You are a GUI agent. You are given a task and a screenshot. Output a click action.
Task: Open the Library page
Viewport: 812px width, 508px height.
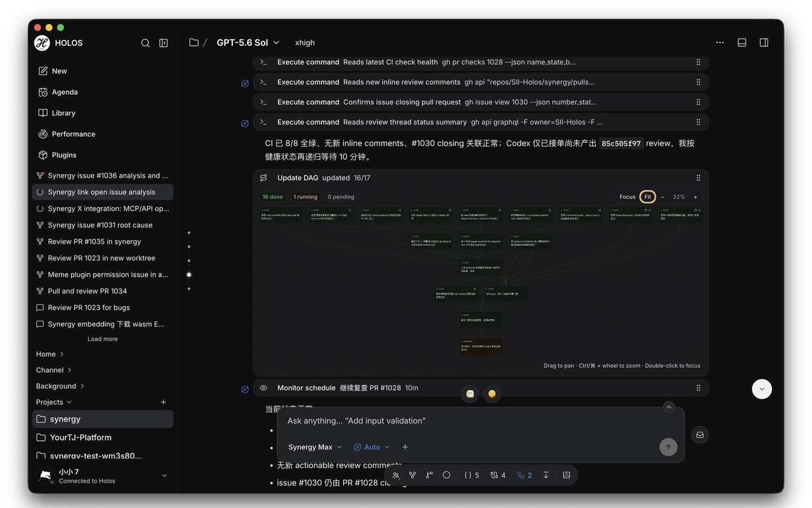click(x=103, y=113)
